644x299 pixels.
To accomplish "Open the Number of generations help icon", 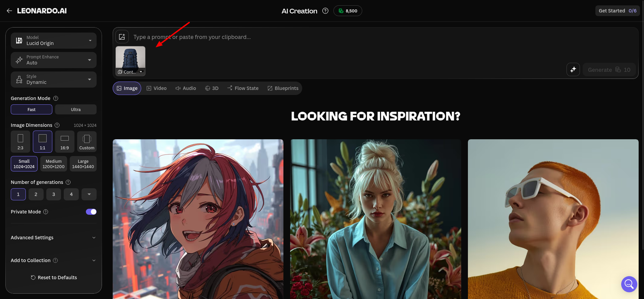I will click(x=68, y=182).
